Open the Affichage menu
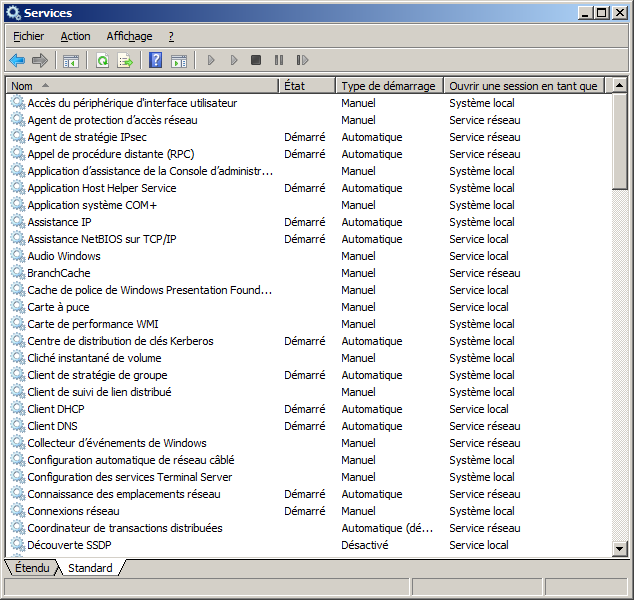 [129, 36]
